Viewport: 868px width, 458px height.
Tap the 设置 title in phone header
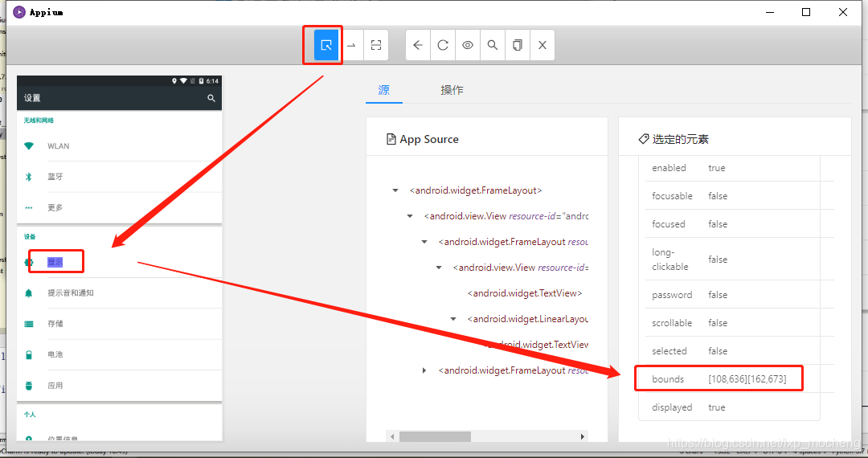32,98
